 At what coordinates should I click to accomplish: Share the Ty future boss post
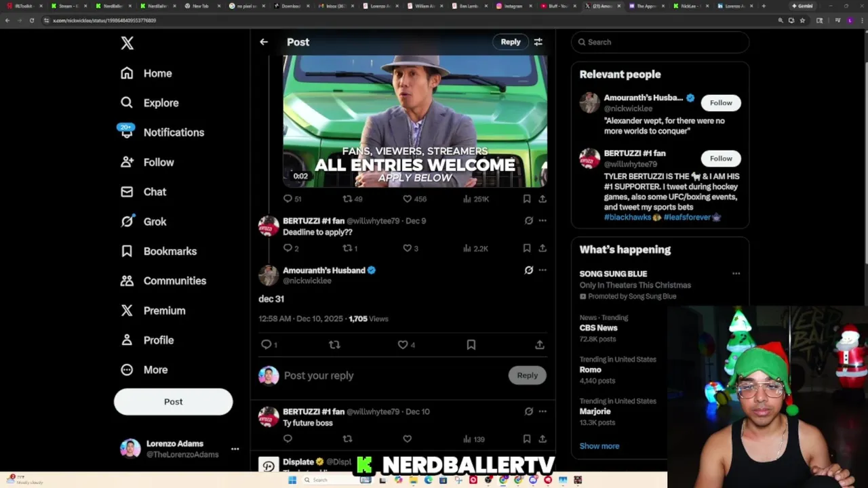tap(542, 439)
